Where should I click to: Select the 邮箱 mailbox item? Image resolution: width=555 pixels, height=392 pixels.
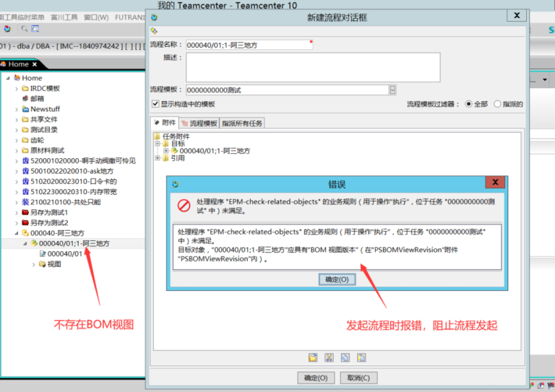pyautogui.click(x=37, y=98)
